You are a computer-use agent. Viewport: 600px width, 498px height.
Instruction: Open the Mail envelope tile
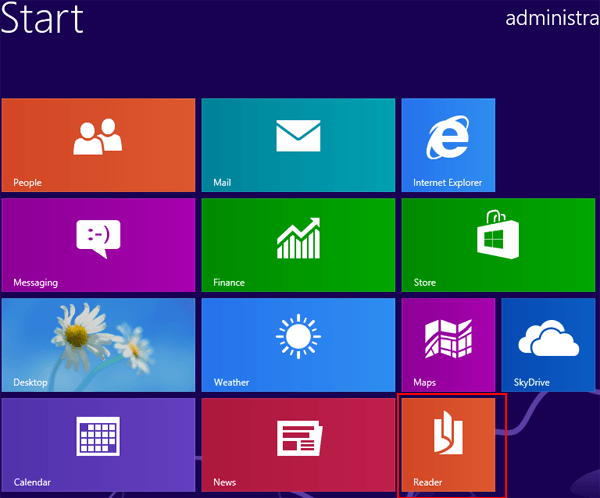pos(298,145)
